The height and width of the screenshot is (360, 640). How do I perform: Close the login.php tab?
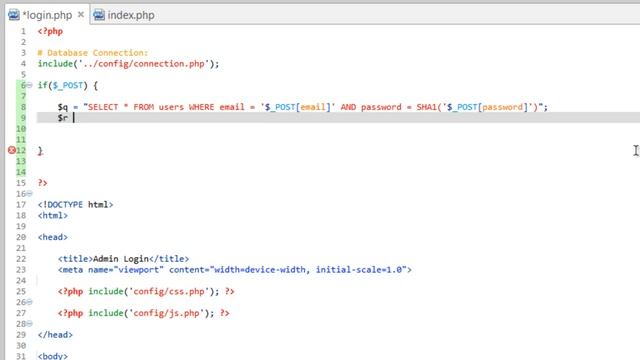(81, 15)
